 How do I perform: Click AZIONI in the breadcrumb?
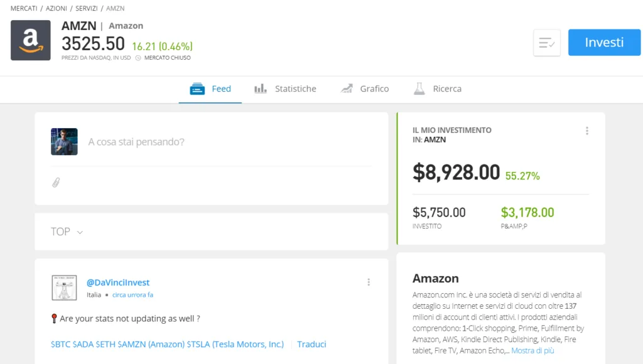(x=56, y=8)
